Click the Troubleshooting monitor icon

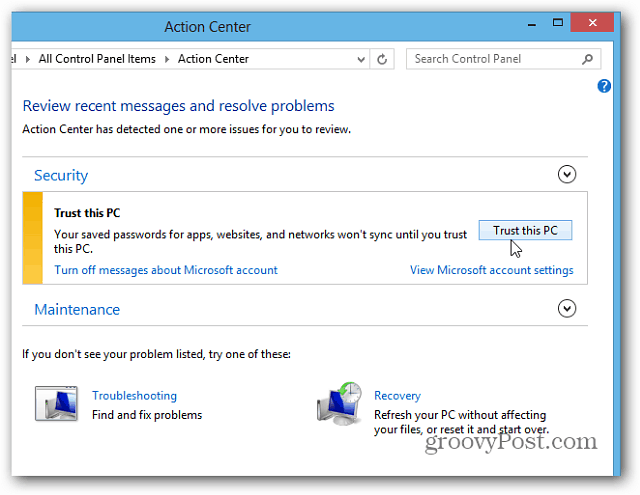(56, 404)
